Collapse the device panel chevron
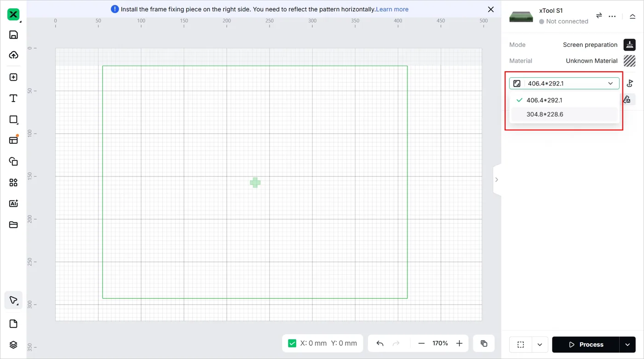Image resolution: width=644 pixels, height=359 pixels. tap(632, 16)
